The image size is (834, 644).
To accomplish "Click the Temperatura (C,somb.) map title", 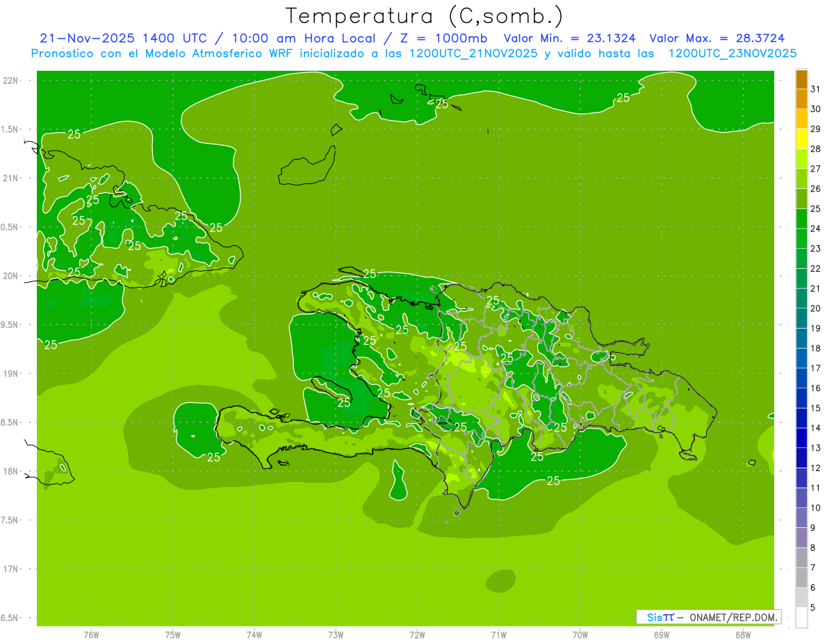I will click(424, 17).
